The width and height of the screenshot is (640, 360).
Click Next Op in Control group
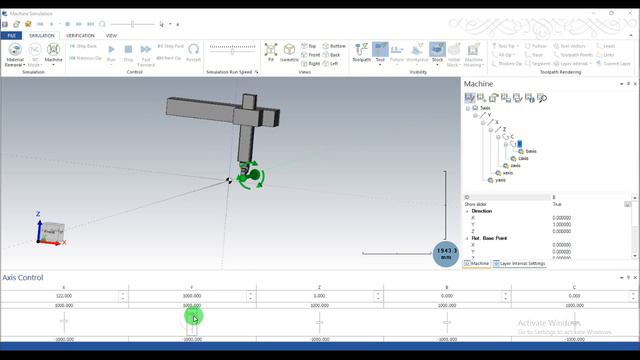(168, 58)
